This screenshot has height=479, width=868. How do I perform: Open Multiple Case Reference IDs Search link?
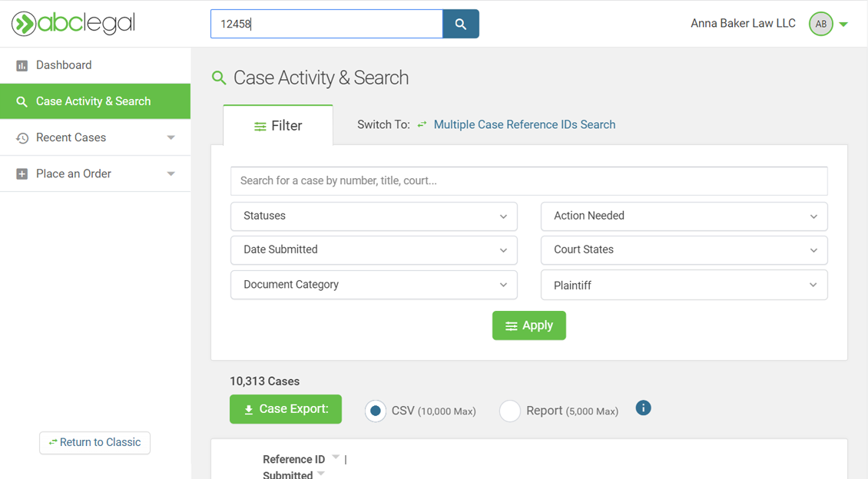click(524, 124)
